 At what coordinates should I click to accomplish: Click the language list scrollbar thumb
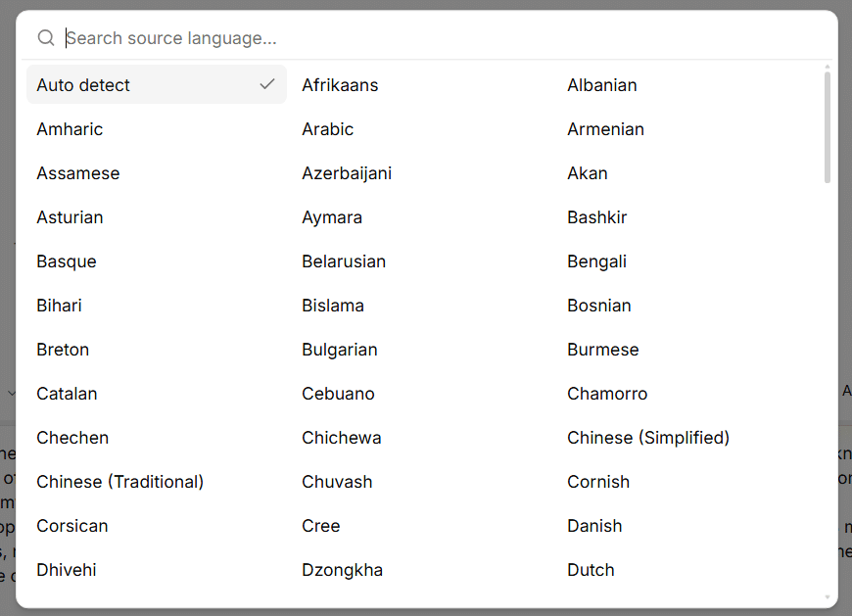pyautogui.click(x=827, y=127)
